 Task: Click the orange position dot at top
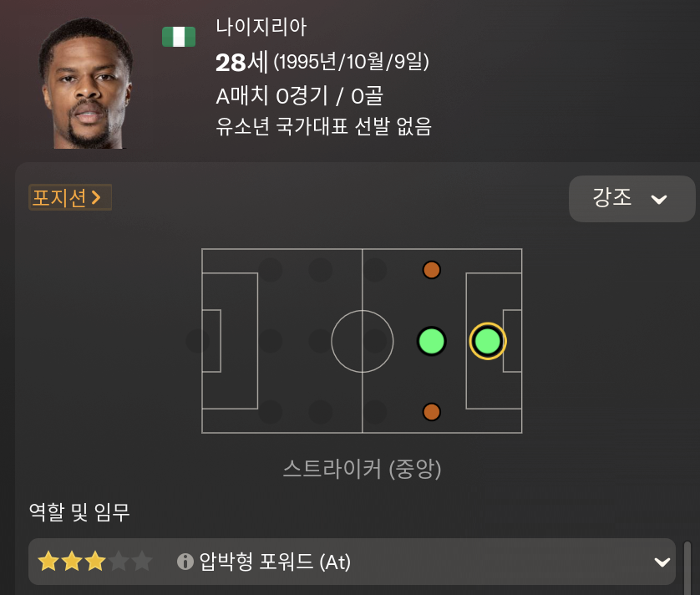(x=431, y=269)
